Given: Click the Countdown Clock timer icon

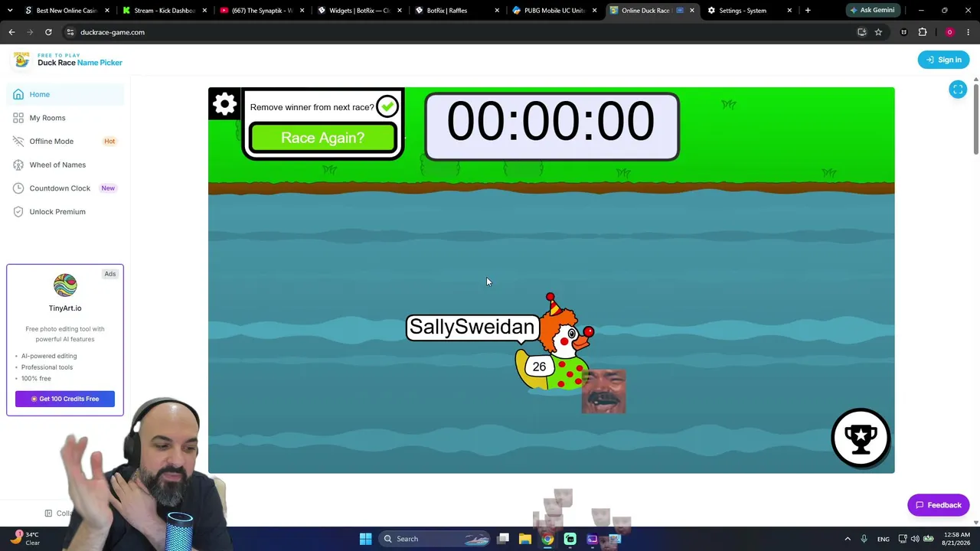Looking at the screenshot, I should [18, 188].
